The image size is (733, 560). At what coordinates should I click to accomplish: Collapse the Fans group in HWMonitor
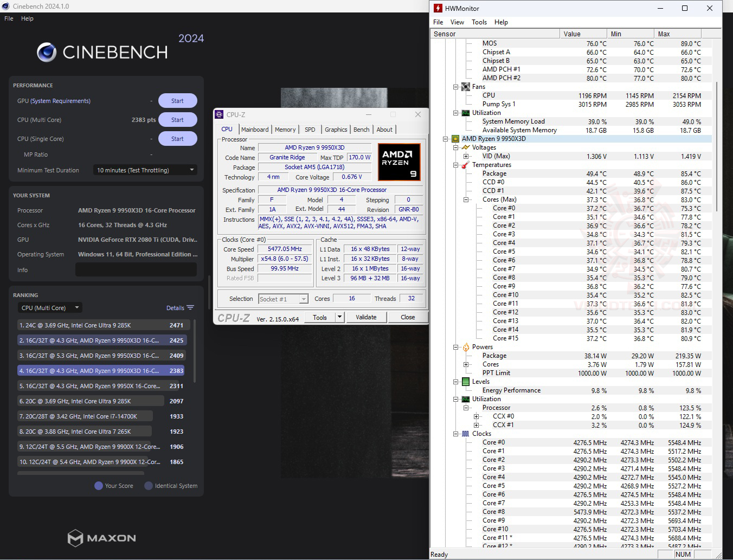click(456, 87)
